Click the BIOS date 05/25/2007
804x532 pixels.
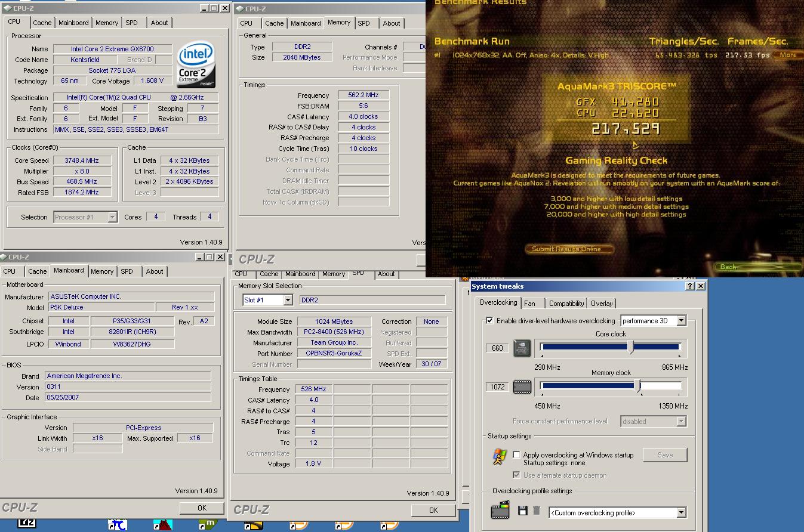[x=128, y=398]
